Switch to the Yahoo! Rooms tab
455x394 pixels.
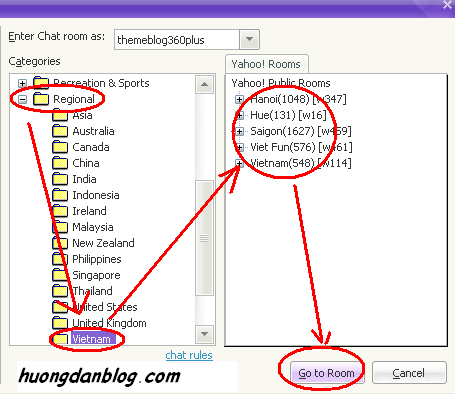point(266,64)
